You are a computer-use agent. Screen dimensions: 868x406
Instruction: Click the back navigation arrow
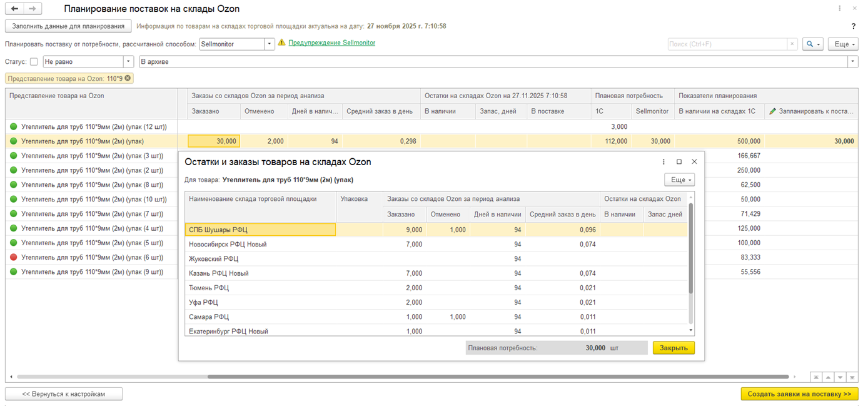[x=15, y=9]
